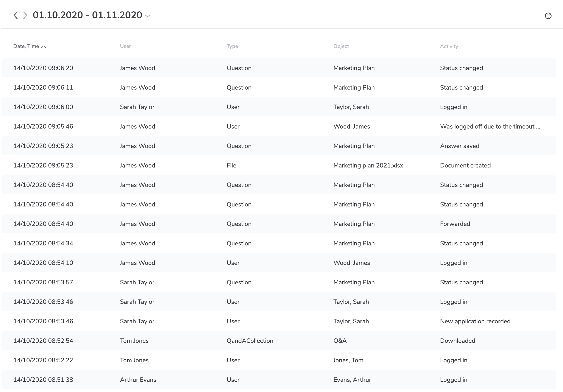The image size is (563, 392).
Task: Click Sarah Taylor New application recorded row
Action: coord(281,321)
